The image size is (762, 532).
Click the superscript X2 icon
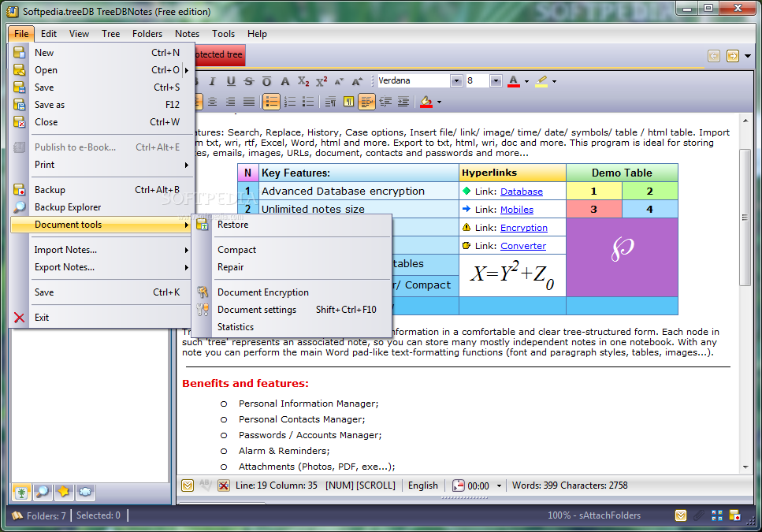point(322,81)
